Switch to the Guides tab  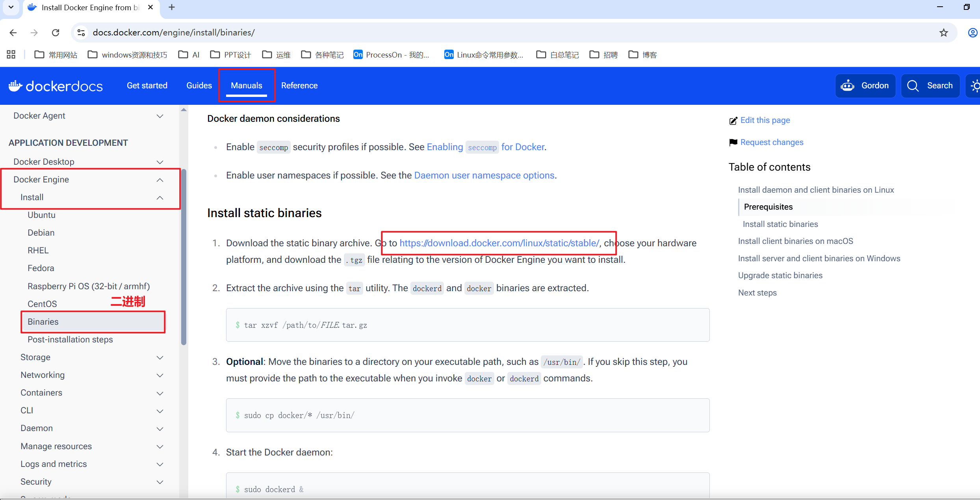199,86
